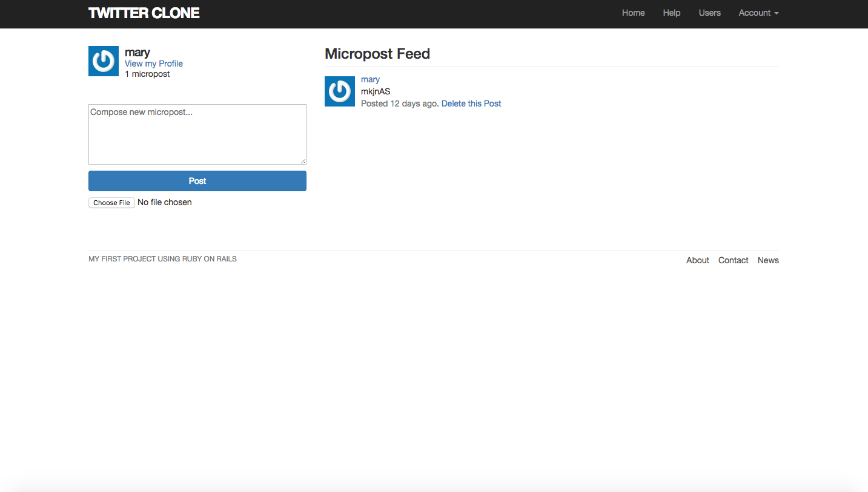Image resolution: width=868 pixels, height=492 pixels.
Task: Click the No file chosen label
Action: pos(165,202)
